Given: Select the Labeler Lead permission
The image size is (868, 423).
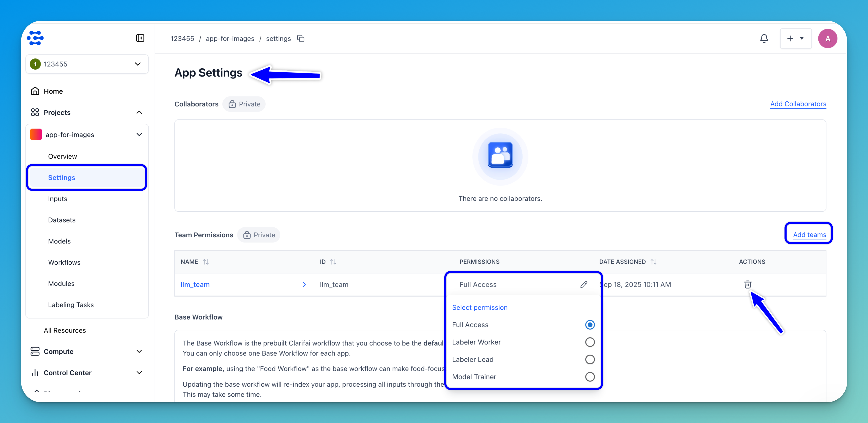Looking at the screenshot, I should click(x=590, y=359).
